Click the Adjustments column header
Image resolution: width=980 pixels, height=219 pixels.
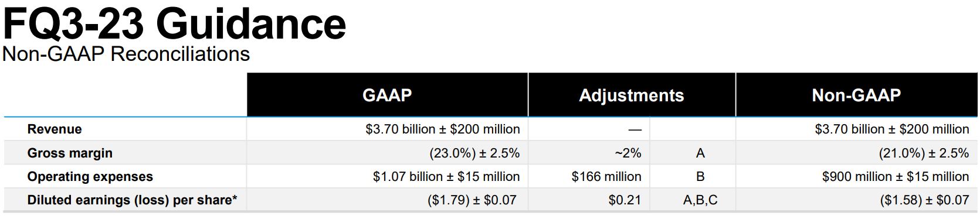632,95
